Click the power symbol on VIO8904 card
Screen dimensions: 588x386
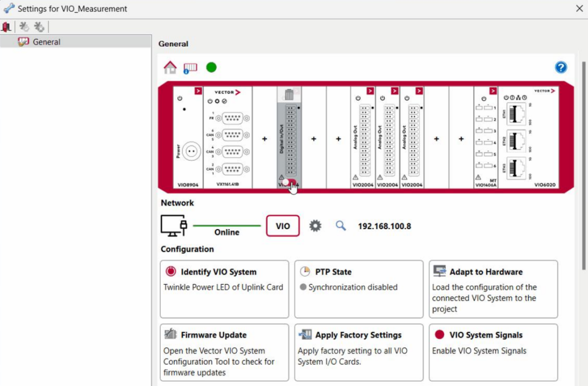pyautogui.click(x=180, y=99)
